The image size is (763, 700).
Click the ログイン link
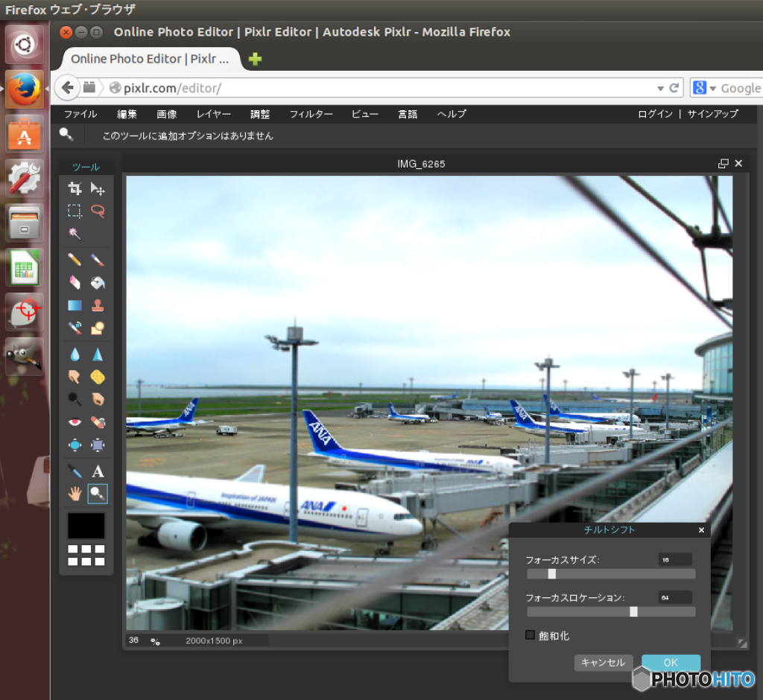656,114
